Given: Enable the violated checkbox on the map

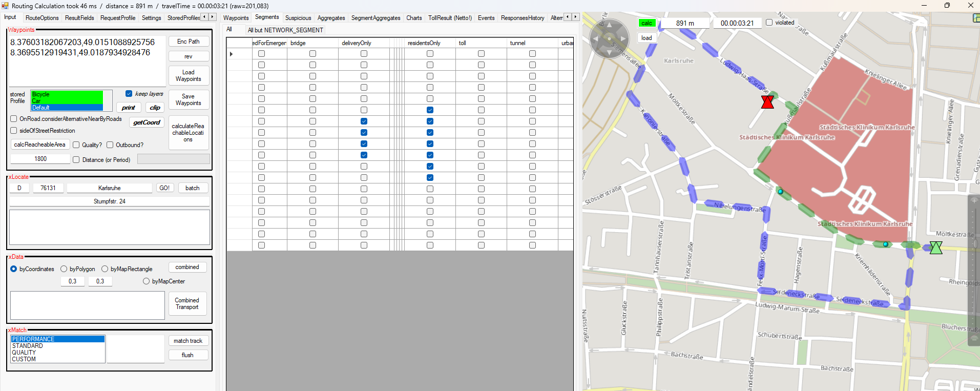Looking at the screenshot, I should click(769, 23).
